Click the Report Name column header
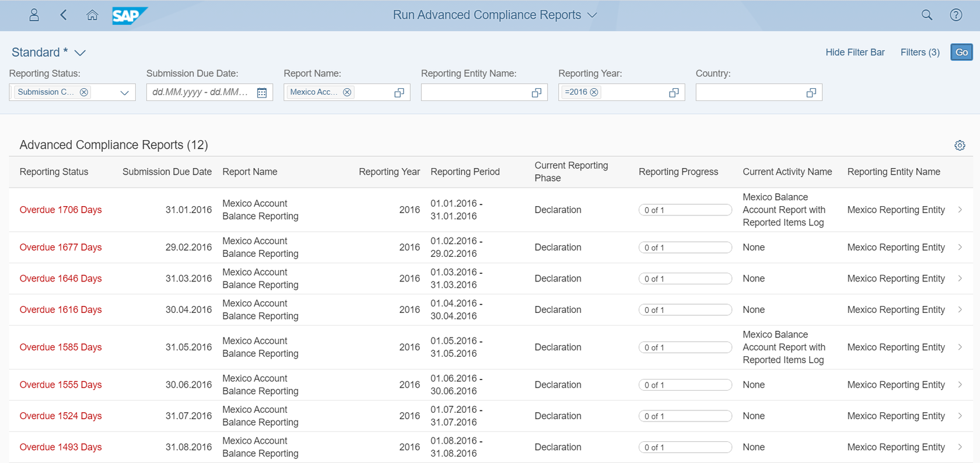The image size is (980, 463). pos(250,172)
